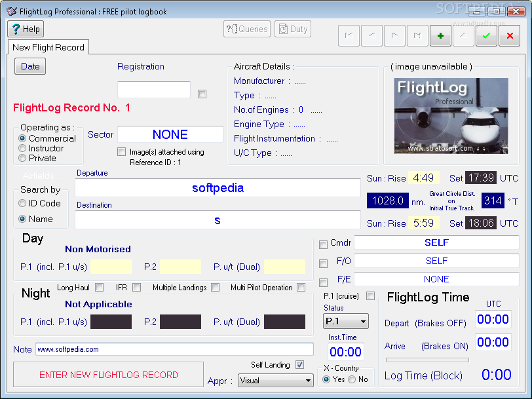Click F/E name field NONE
532x399 pixels.
tap(436, 279)
